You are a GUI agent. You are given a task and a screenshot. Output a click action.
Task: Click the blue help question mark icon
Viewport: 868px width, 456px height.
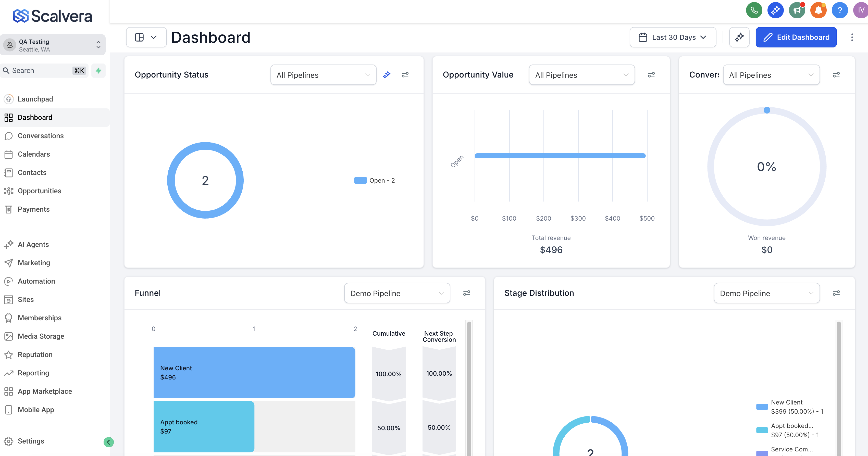coord(839,10)
